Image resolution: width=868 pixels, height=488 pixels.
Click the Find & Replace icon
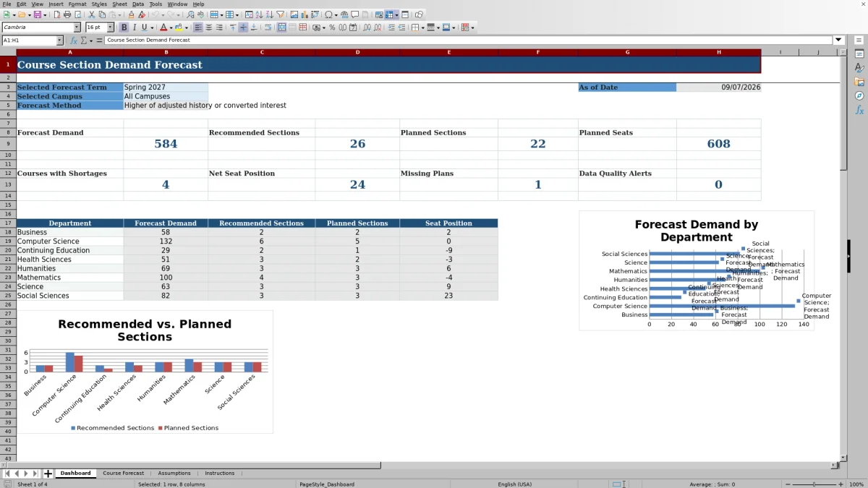pos(190,14)
